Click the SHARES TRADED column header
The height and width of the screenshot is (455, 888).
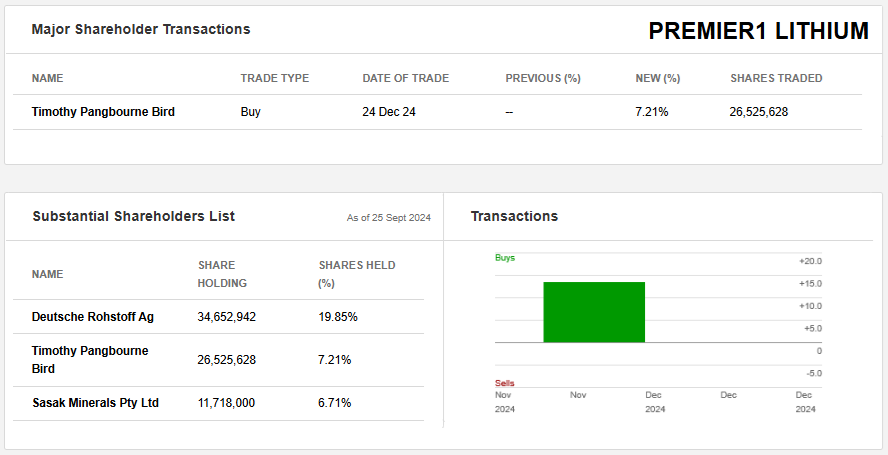[x=776, y=78]
